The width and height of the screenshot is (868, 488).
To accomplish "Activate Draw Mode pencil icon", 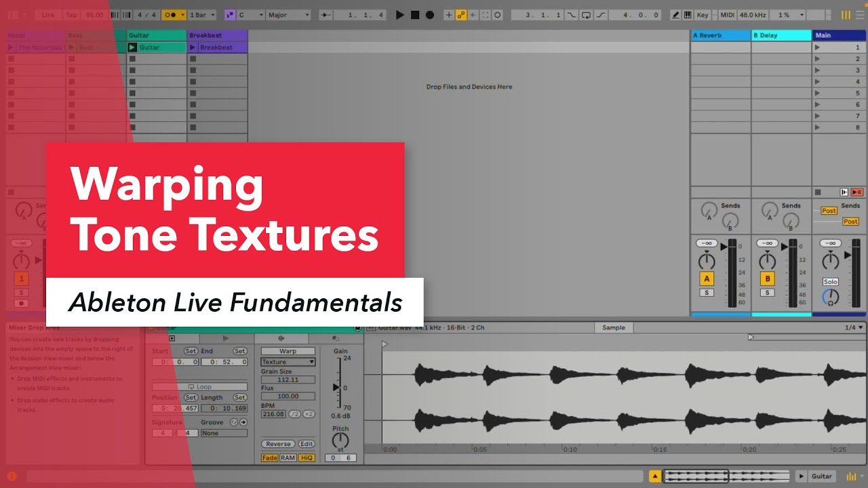I will pyautogui.click(x=675, y=15).
